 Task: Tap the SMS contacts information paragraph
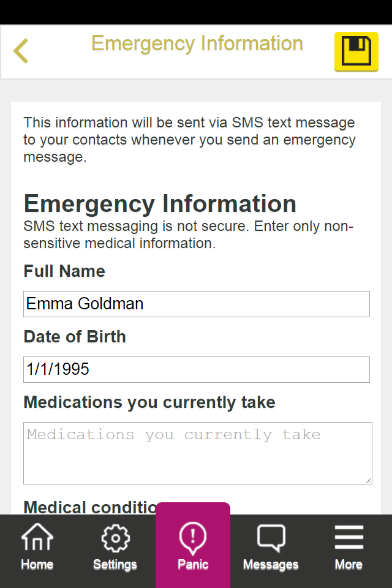tap(189, 140)
